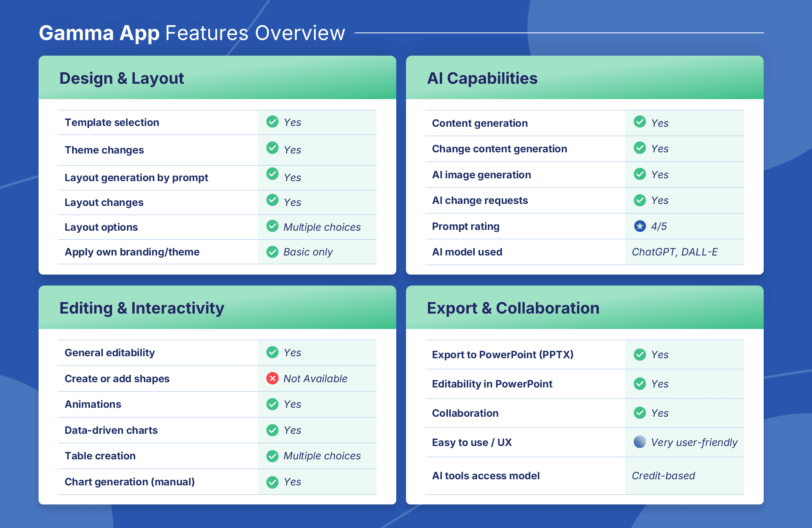Click check icon for Chart generation (manual)

tap(272, 482)
